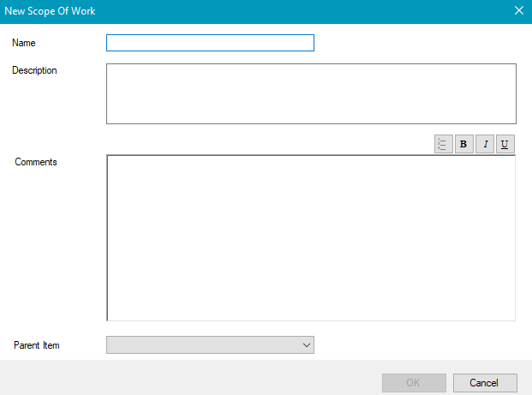The image size is (532, 395).
Task: Click the gray footer bar left of OK
Action: pyautogui.click(x=188, y=378)
